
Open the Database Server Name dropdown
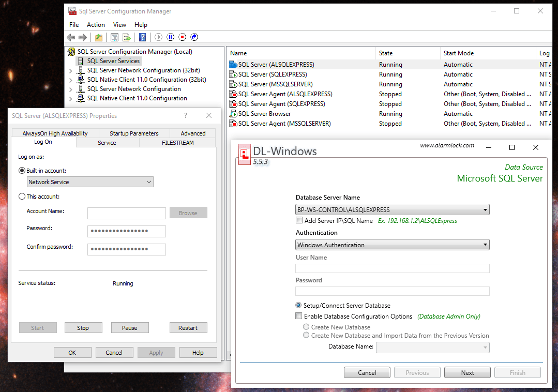(393, 209)
